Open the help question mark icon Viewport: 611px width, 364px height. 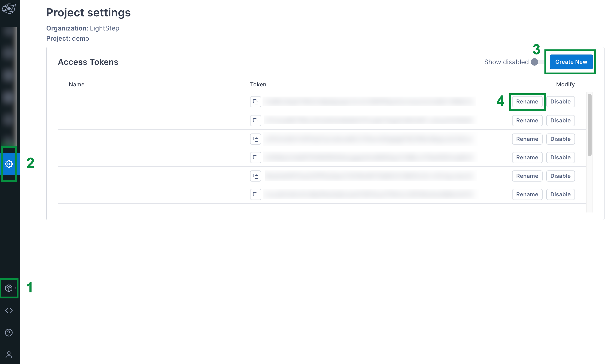pos(9,333)
